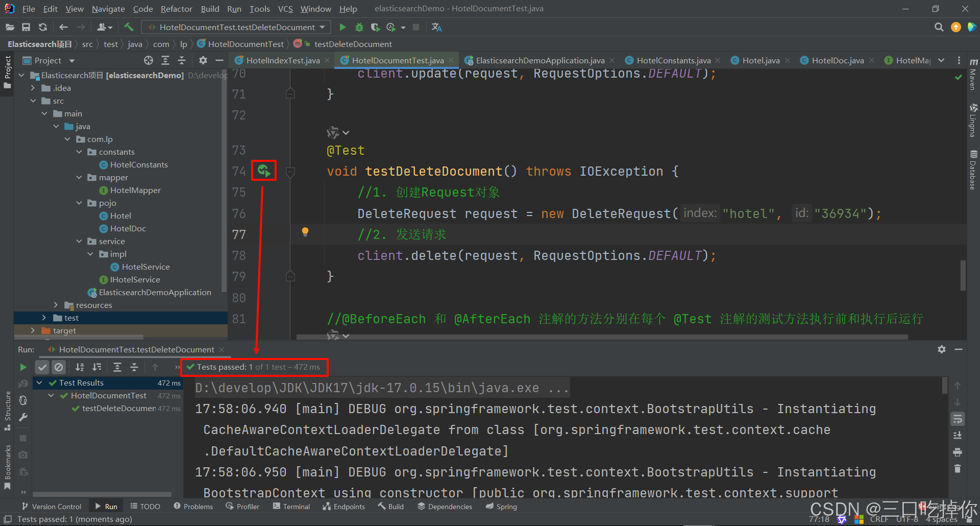980x526 pixels.
Task: Show the hidden editor tabs list
Action: pos(941,60)
